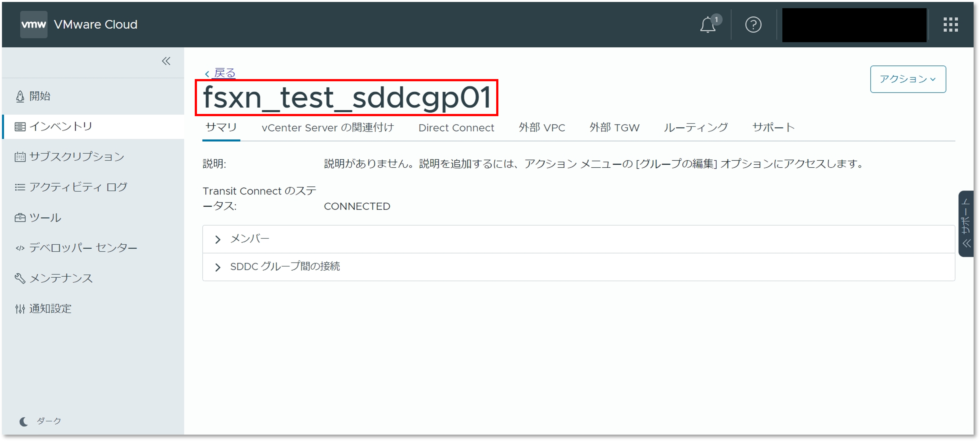Screen dimensions: 980x441
Task: Open the help question mark icon
Action: tap(753, 25)
